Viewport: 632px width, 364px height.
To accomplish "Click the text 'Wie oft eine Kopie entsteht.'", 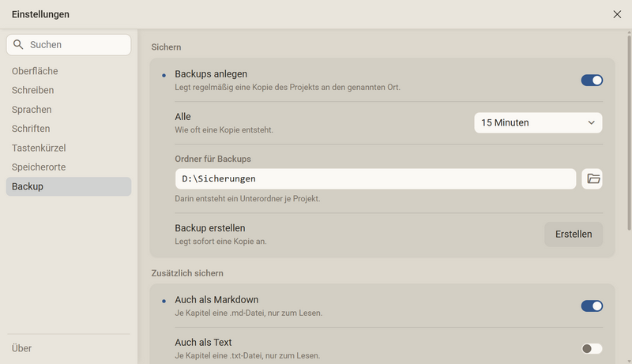I will pyautogui.click(x=224, y=129).
